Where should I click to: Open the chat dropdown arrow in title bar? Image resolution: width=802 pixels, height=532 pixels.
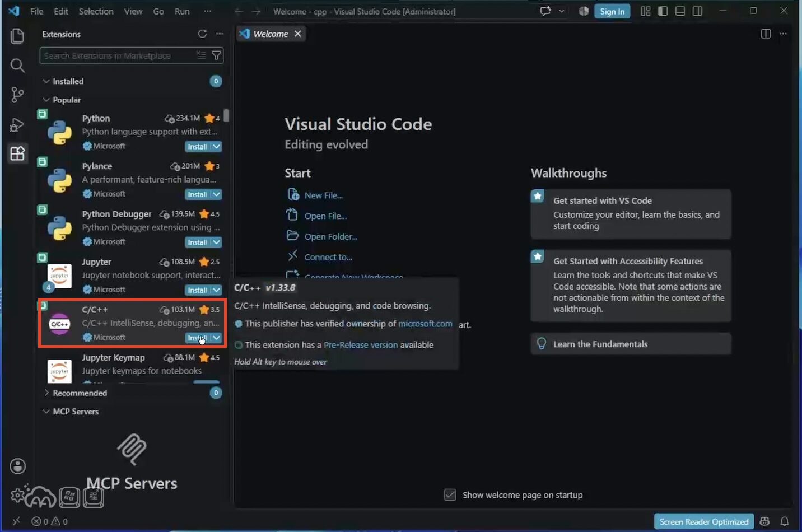[x=561, y=11]
